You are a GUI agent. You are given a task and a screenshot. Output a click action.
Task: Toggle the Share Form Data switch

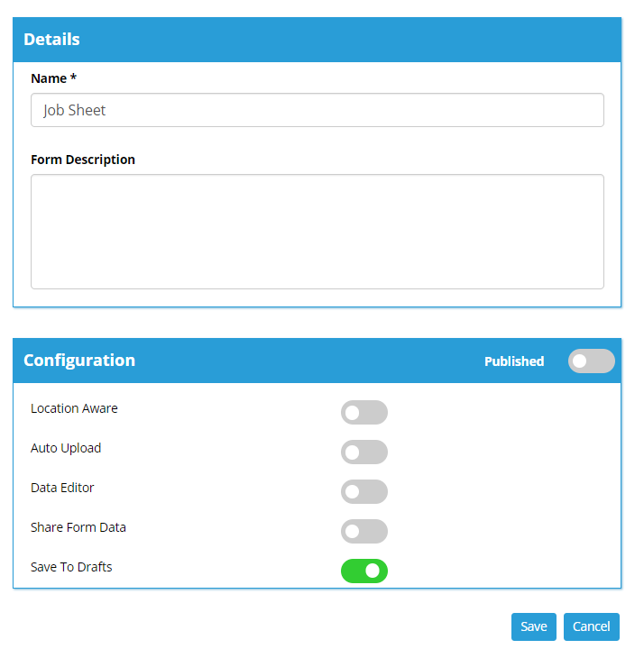pyautogui.click(x=364, y=531)
